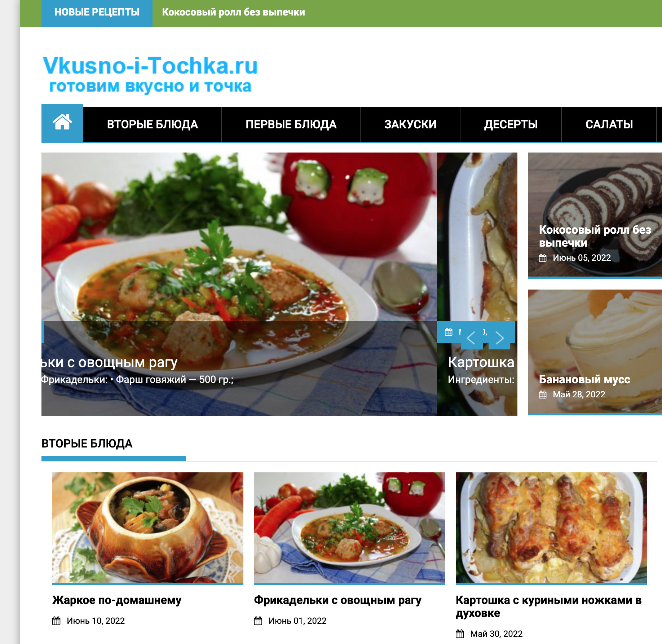Select Десерты in the navigation bar

pyautogui.click(x=511, y=124)
